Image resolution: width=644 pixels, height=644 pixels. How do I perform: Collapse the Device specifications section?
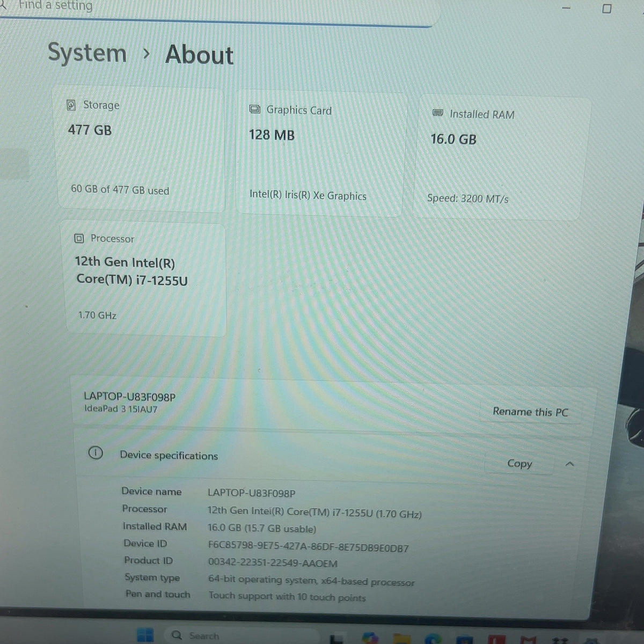pyautogui.click(x=570, y=464)
